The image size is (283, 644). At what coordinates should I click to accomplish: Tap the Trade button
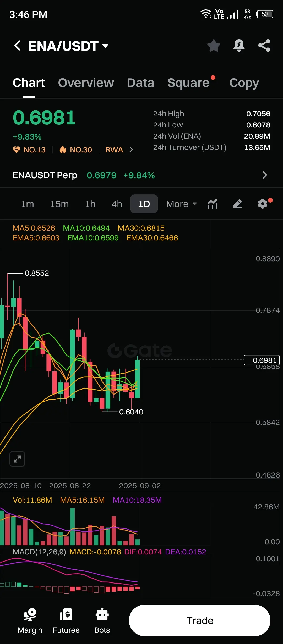pyautogui.click(x=200, y=620)
